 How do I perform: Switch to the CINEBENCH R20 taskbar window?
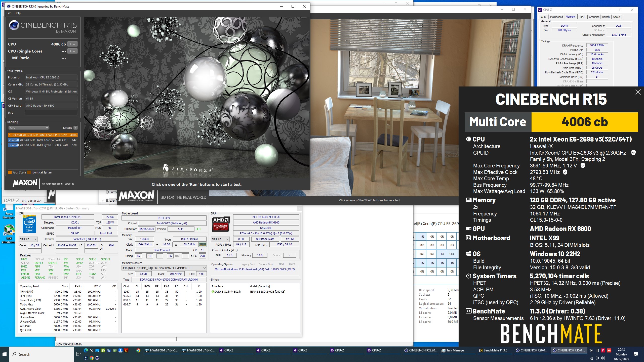(532, 350)
